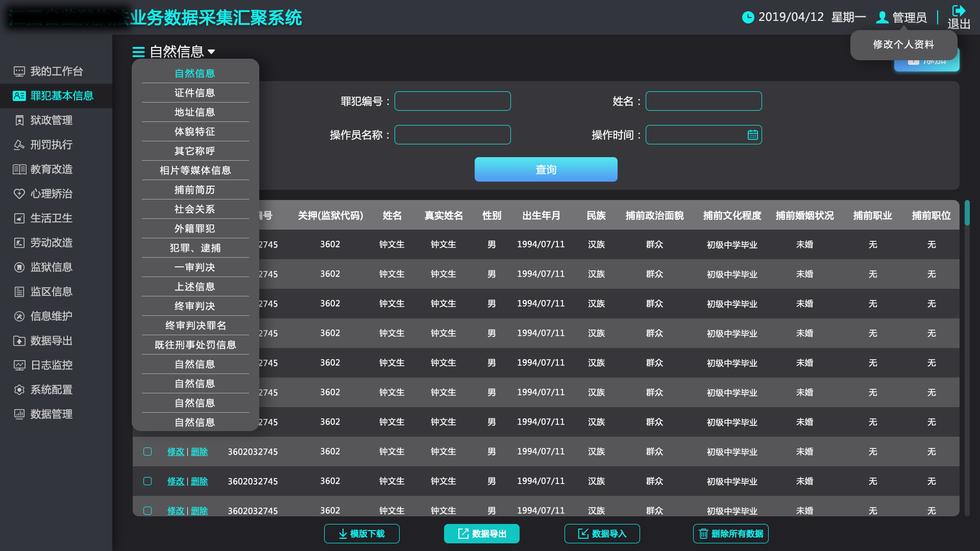Image resolution: width=980 pixels, height=551 pixels.
Task: Click the 管理员 user icon
Action: 881,17
